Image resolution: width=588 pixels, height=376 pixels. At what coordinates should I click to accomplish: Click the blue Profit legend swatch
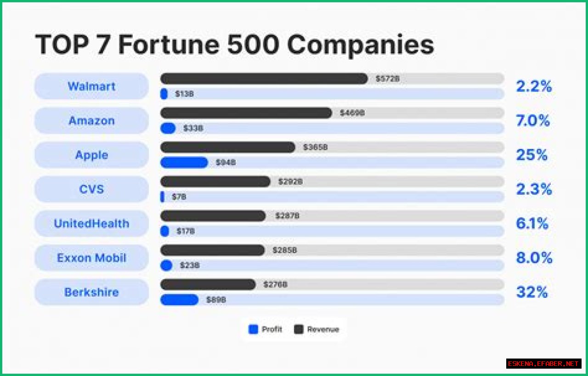coord(253,330)
